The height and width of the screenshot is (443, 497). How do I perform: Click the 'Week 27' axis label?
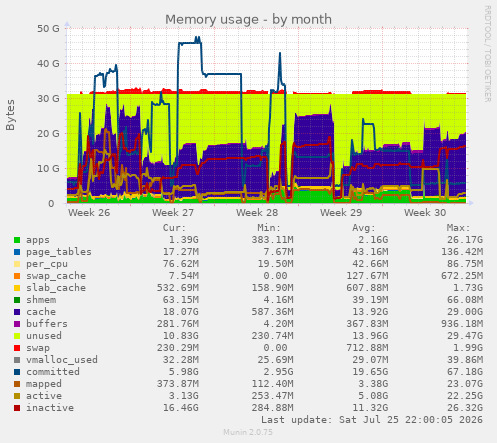(173, 213)
